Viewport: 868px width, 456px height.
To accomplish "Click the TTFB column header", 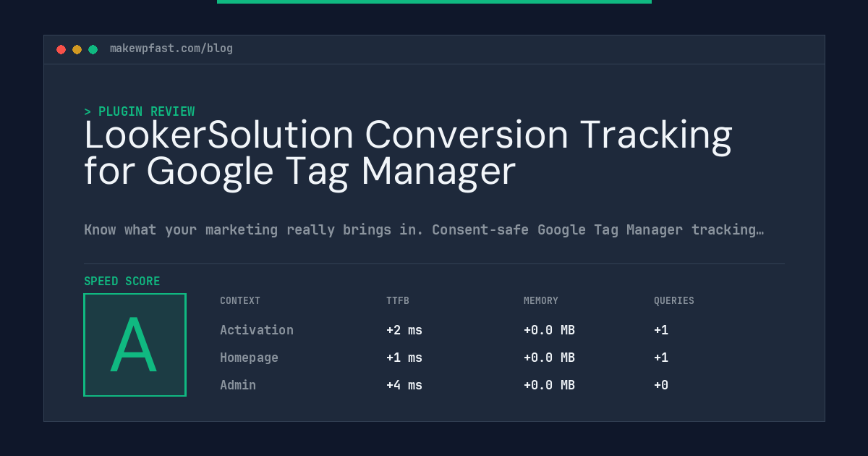I will point(398,300).
